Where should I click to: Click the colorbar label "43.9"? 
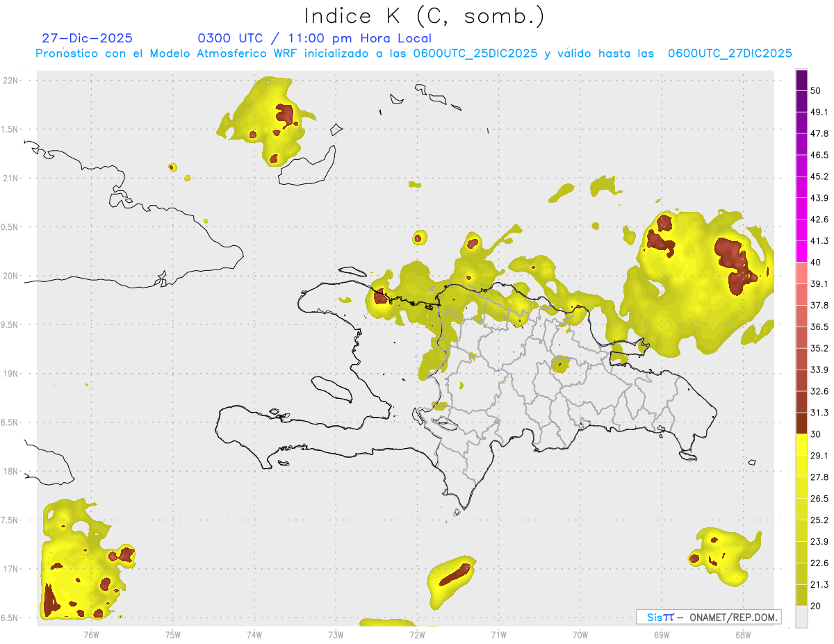[x=819, y=198]
